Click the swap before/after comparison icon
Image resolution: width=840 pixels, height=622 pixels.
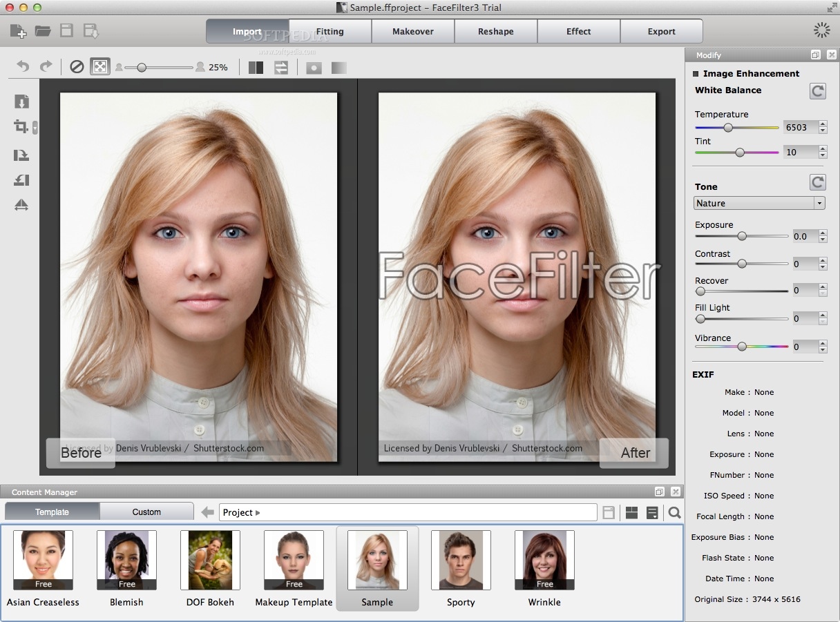[281, 67]
